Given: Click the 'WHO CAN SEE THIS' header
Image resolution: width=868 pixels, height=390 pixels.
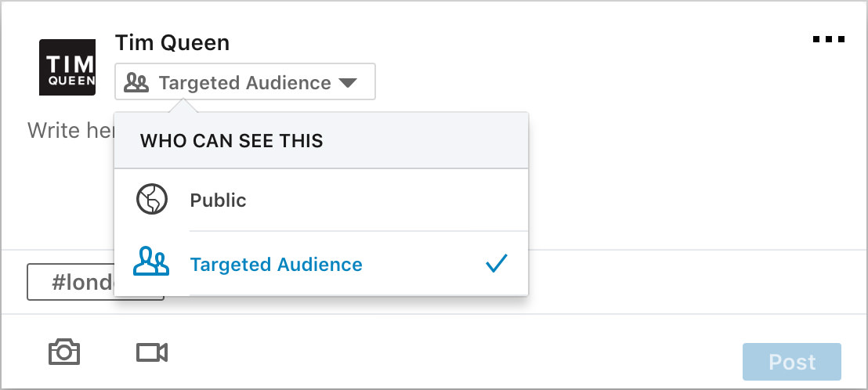Looking at the screenshot, I should click(232, 142).
